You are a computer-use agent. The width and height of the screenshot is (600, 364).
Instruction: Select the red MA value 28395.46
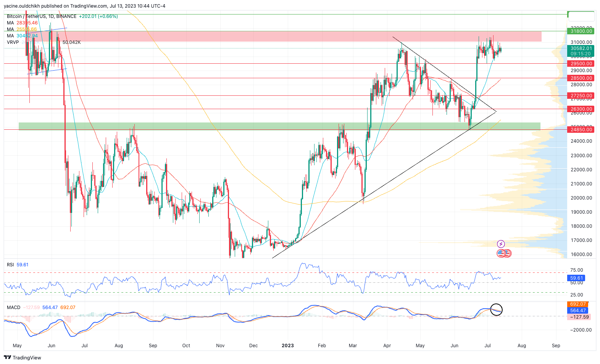27,23
